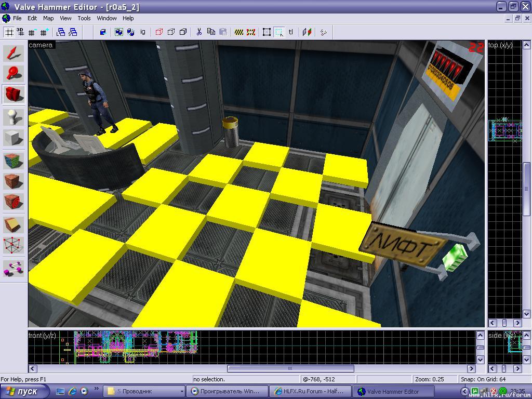Pick the Block creation tool
The height and width of the screenshot is (399, 532).
(x=14, y=138)
